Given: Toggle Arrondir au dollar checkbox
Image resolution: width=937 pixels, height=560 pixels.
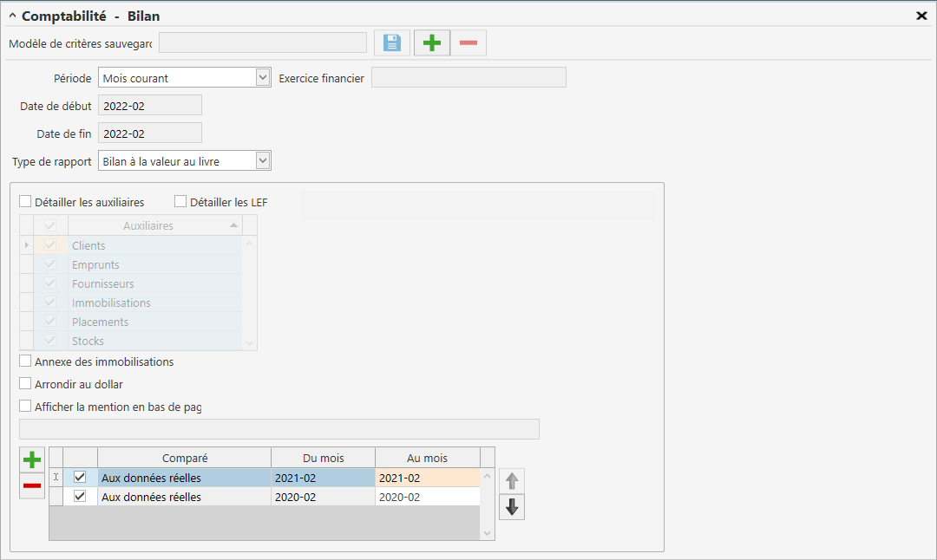Looking at the screenshot, I should (25, 384).
